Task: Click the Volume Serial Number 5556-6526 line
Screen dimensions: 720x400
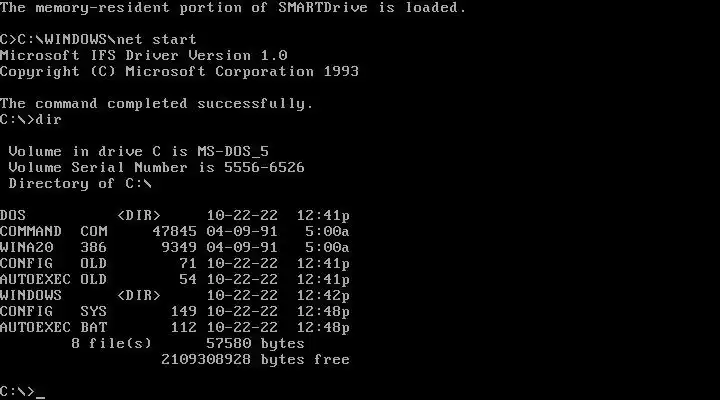Action: 156,168
